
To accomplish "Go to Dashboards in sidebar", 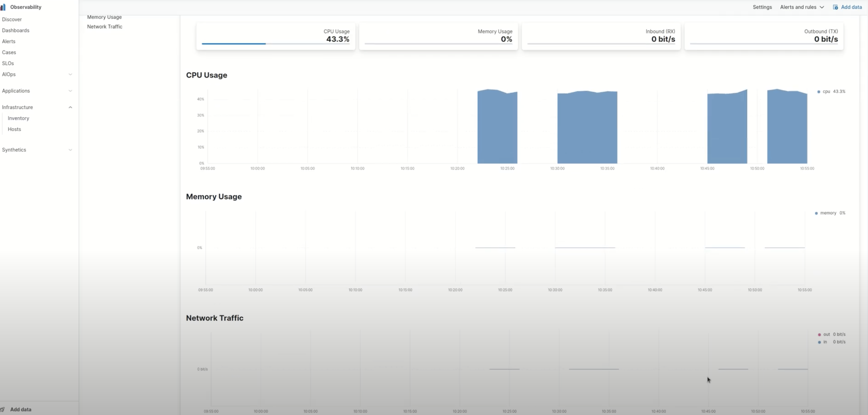I will coord(16,30).
